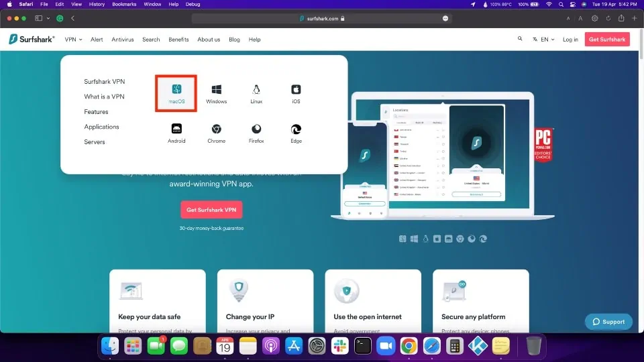Click the Surfshark logo
644x362 pixels.
click(32, 39)
